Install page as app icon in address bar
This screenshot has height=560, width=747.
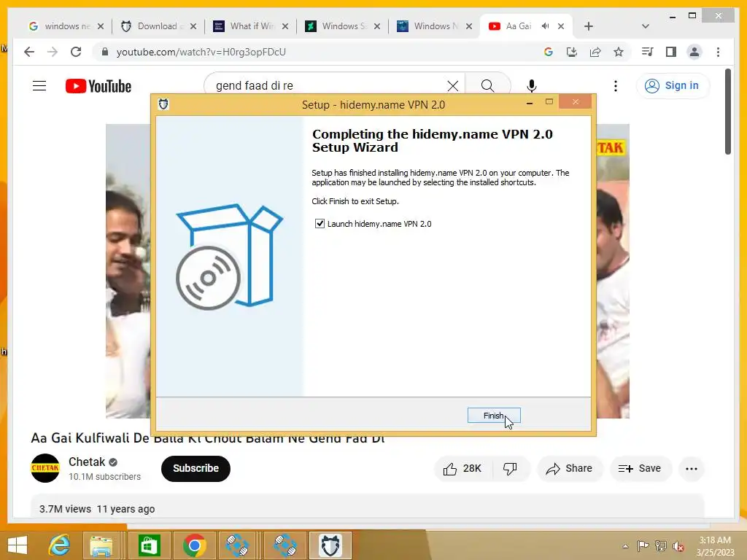coord(572,52)
